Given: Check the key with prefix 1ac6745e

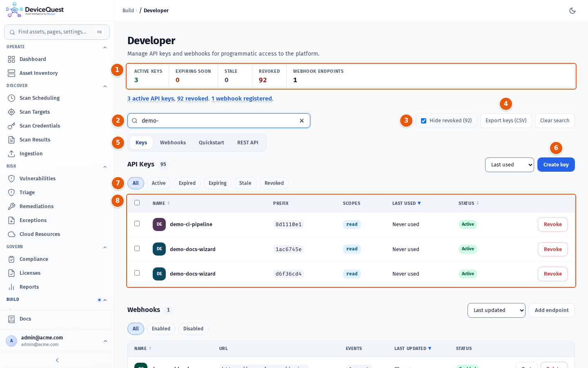Looking at the screenshot, I should (137, 249).
